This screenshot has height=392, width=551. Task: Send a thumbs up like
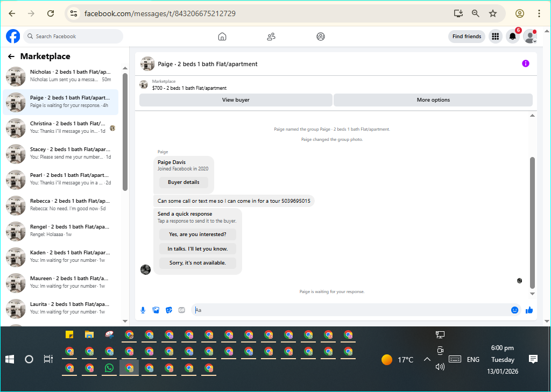pos(529,310)
